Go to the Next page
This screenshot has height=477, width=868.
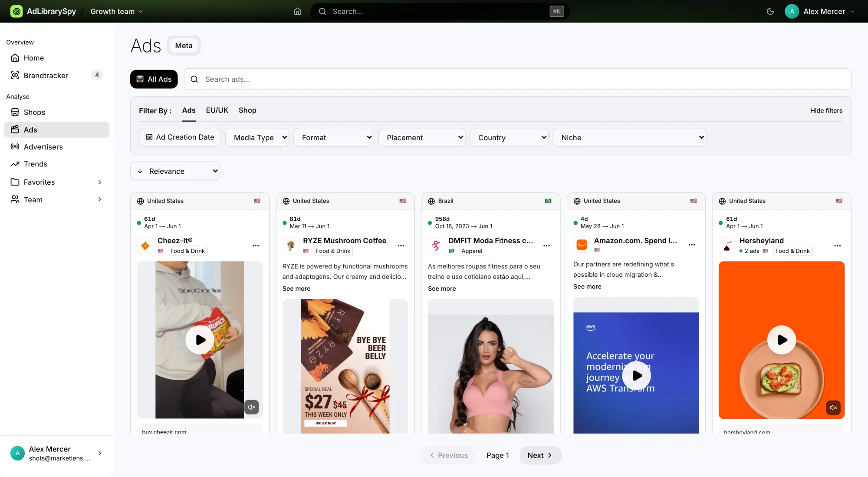[x=540, y=455]
